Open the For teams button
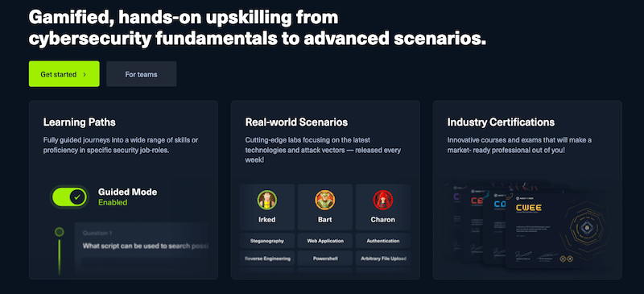This screenshot has width=644, height=294. [142, 74]
